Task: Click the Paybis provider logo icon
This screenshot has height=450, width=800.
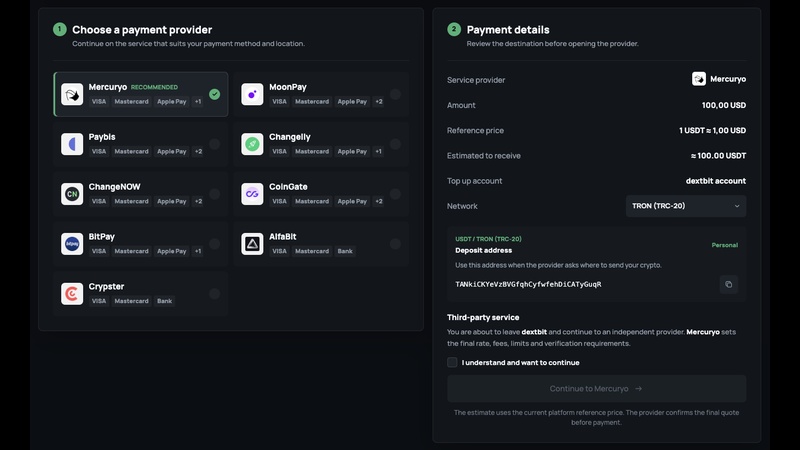Action: coord(72,144)
